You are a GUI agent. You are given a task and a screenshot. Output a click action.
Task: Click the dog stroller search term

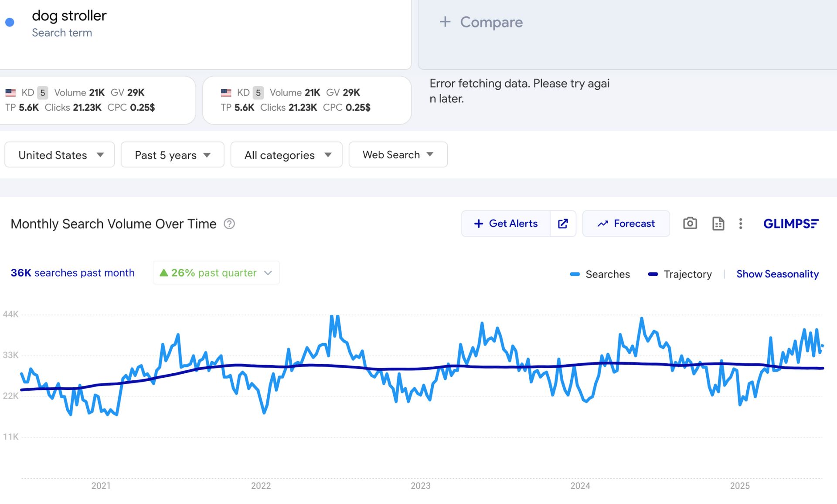(x=69, y=16)
